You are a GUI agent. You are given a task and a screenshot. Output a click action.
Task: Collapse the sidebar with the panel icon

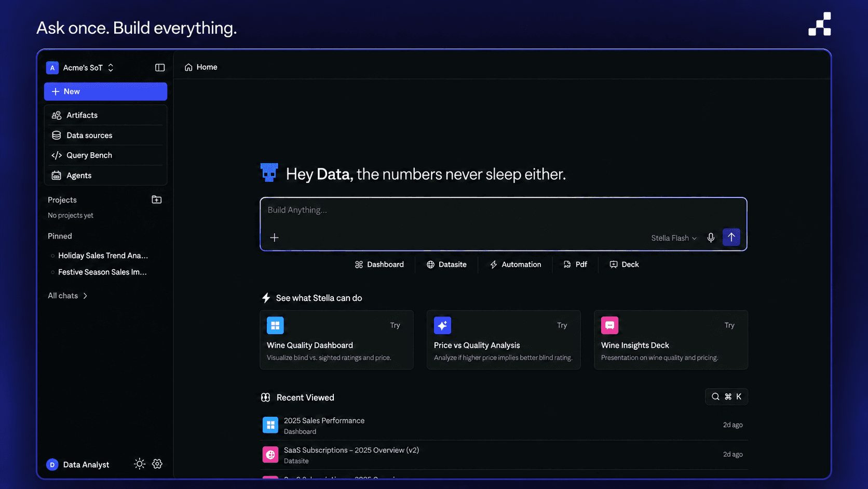tap(160, 68)
